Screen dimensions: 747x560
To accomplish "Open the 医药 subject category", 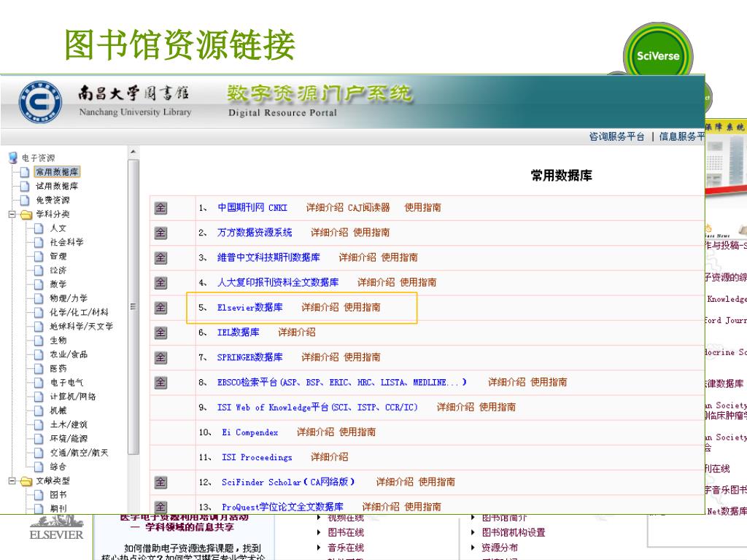I will point(58,368).
